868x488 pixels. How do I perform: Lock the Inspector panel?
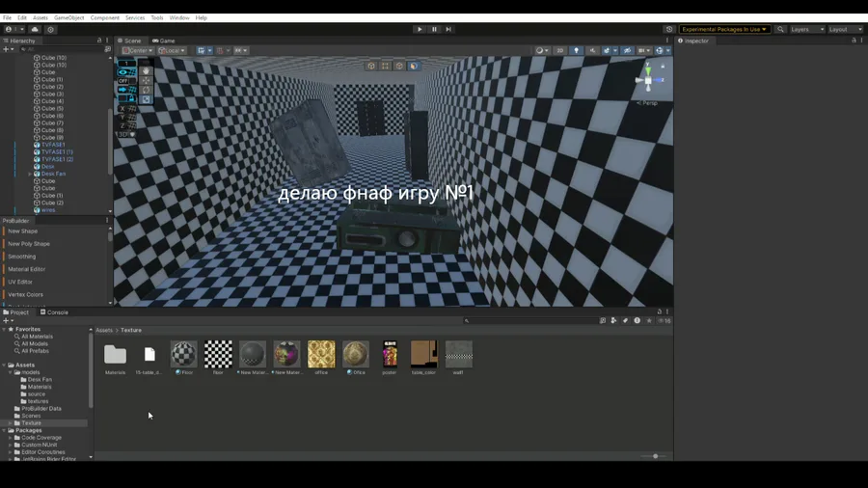coord(854,41)
